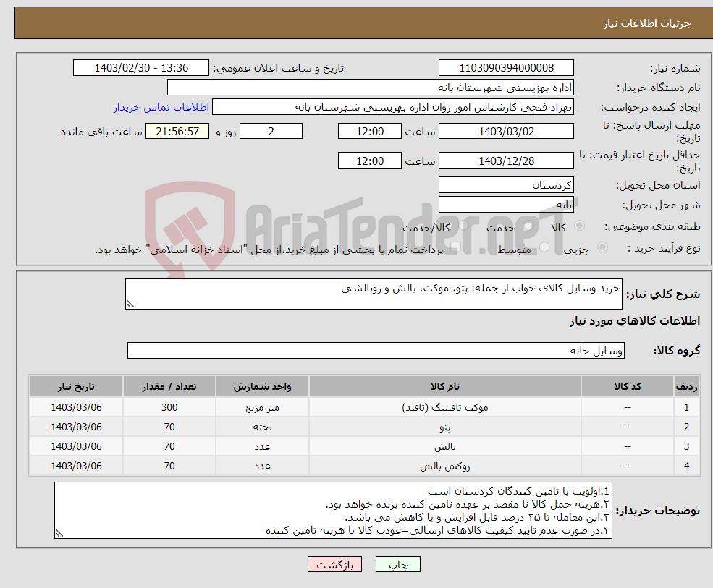
Task: Open اطلاعات تماس خریدار link
Action: pos(161,107)
